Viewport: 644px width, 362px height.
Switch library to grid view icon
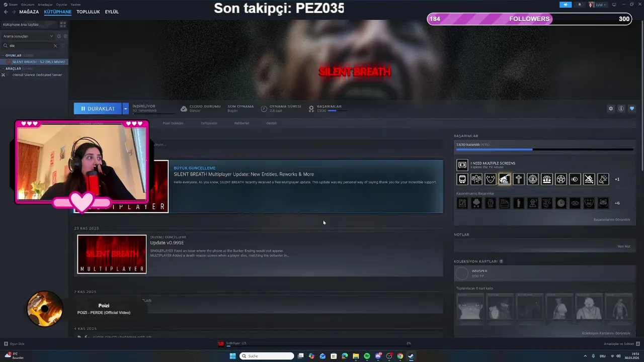click(63, 24)
